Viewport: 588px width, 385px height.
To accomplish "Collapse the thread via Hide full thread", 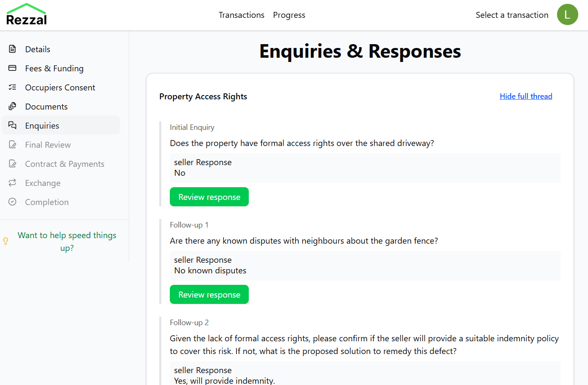I will pyautogui.click(x=526, y=96).
